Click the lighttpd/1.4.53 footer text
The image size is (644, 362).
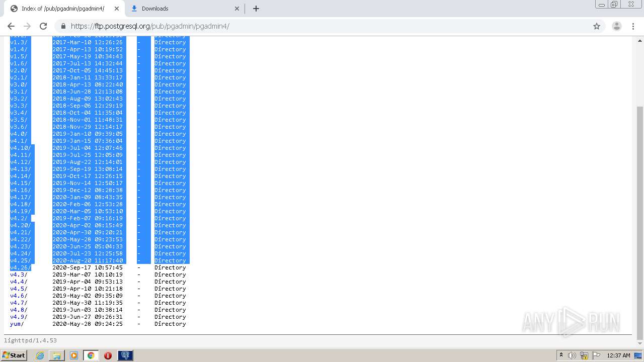pos(30,340)
